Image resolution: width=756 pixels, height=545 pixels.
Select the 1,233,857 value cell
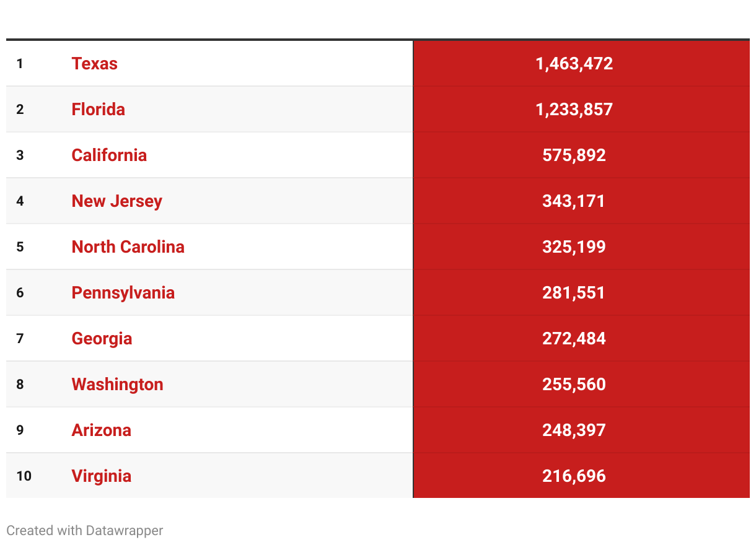tap(581, 109)
